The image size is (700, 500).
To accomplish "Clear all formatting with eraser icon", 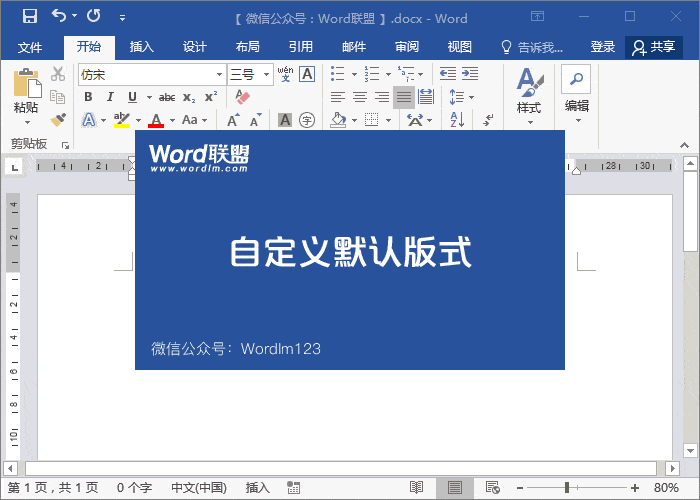I will point(242,97).
